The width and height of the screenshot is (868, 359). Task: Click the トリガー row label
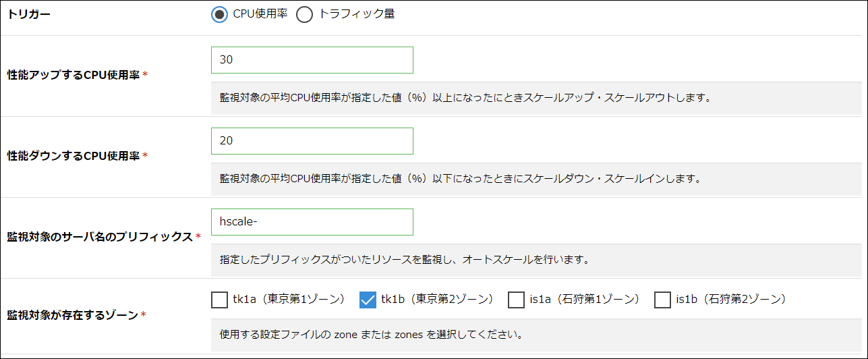pyautogui.click(x=29, y=15)
